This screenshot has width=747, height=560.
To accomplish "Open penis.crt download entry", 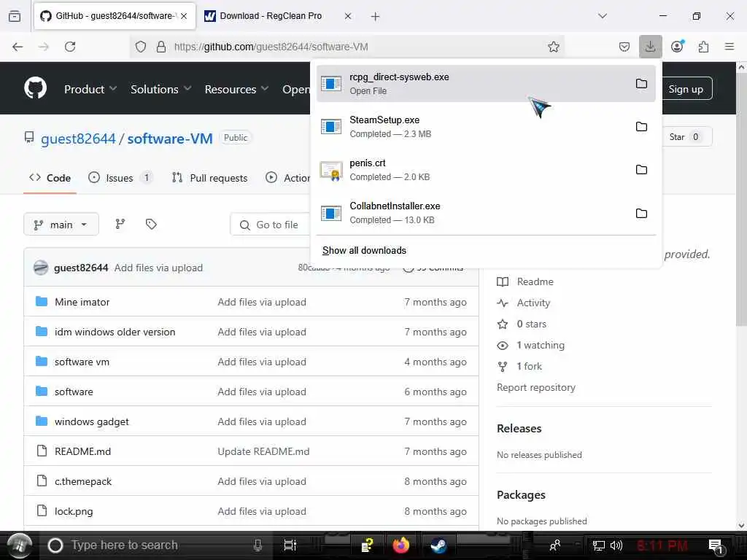I will [486, 169].
